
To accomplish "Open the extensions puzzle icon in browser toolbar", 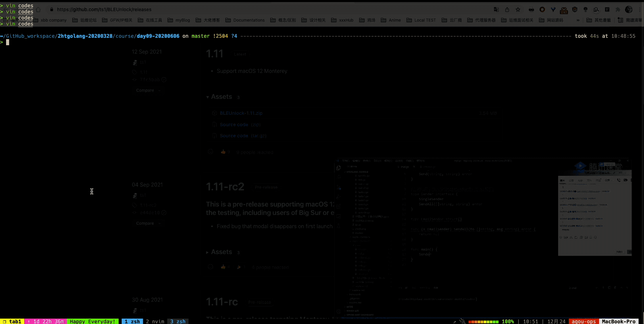I will 618,9.
